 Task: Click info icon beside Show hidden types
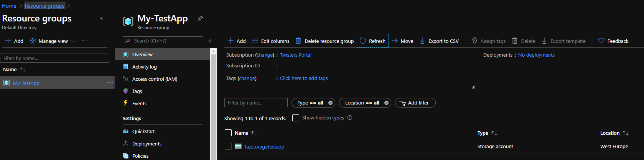click(x=350, y=118)
